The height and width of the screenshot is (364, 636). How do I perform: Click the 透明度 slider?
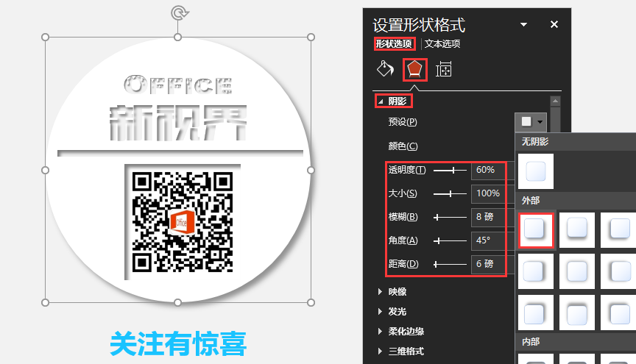450,171
